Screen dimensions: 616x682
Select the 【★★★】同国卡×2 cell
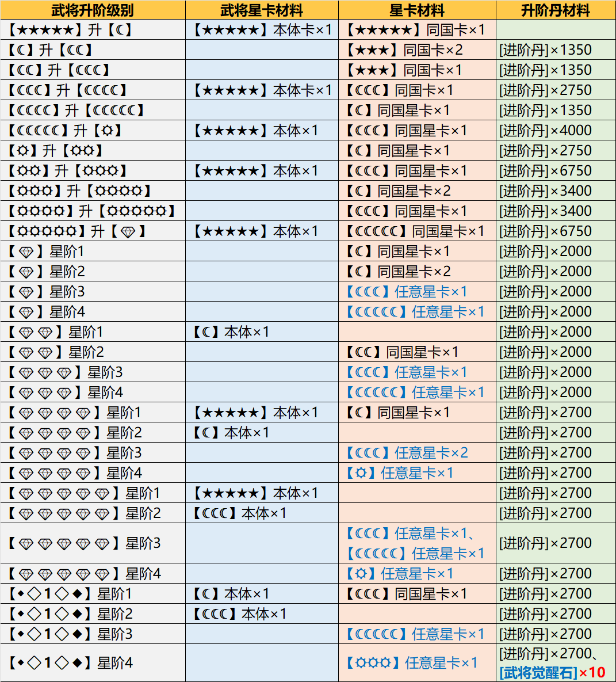click(417, 49)
